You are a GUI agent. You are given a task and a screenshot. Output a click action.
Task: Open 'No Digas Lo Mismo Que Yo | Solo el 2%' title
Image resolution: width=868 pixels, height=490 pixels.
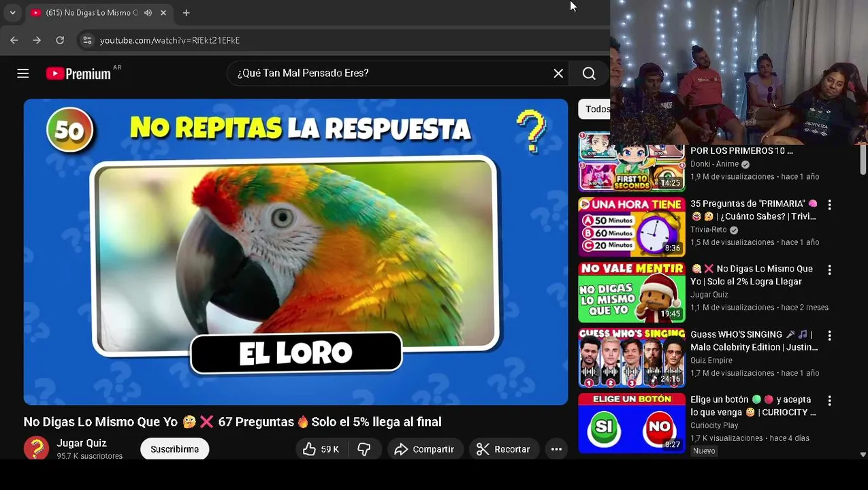click(752, 275)
